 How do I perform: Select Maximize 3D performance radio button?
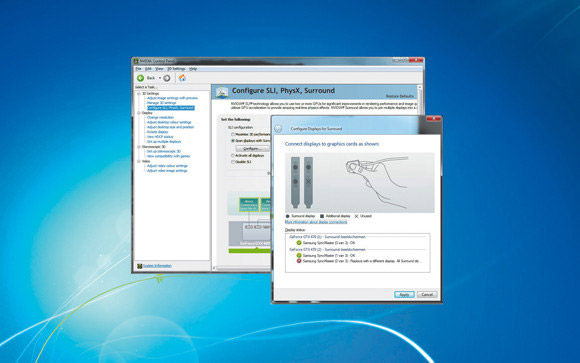[x=233, y=134]
